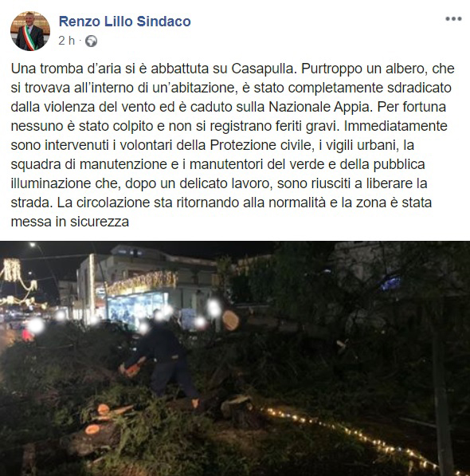470x476 pixels.
Task: Click the word "sdradicato" in the post
Action: click(x=420, y=88)
